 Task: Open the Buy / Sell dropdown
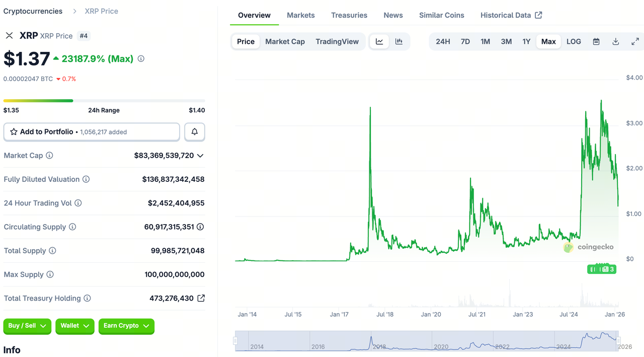(27, 326)
